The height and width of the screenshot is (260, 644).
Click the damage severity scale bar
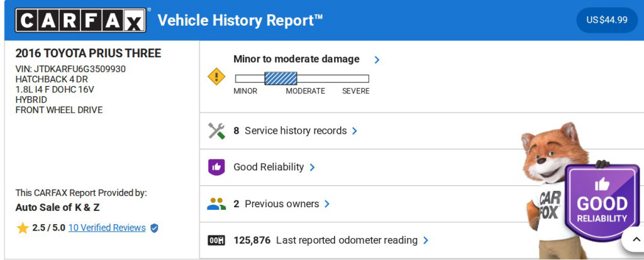302,79
